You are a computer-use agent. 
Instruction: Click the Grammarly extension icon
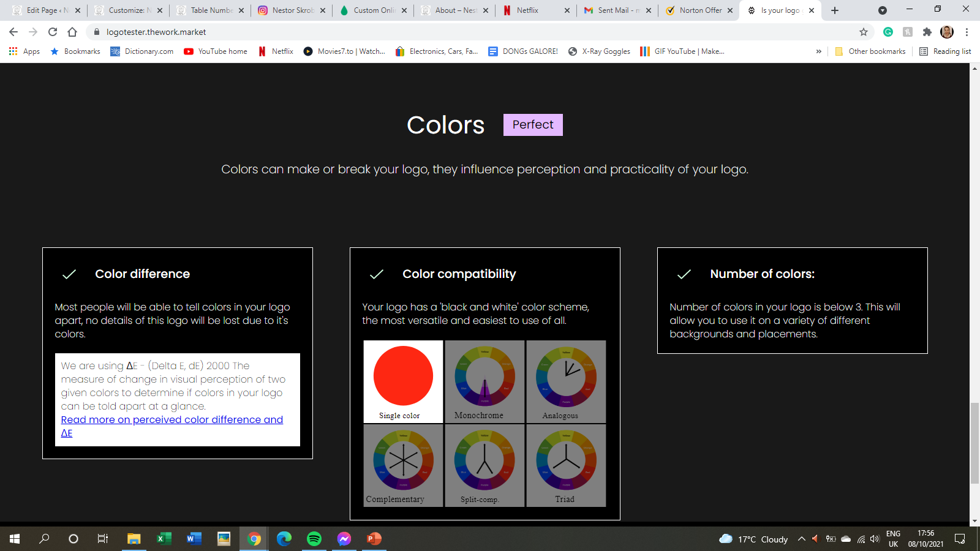(x=888, y=32)
